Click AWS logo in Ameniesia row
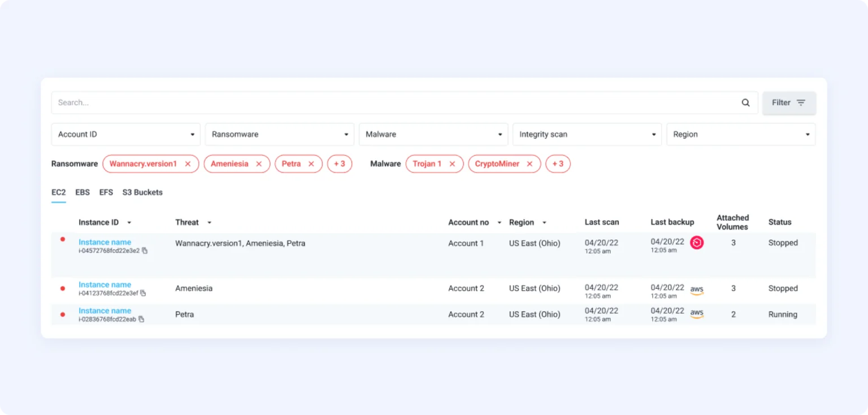Image resolution: width=868 pixels, height=415 pixels. point(697,290)
